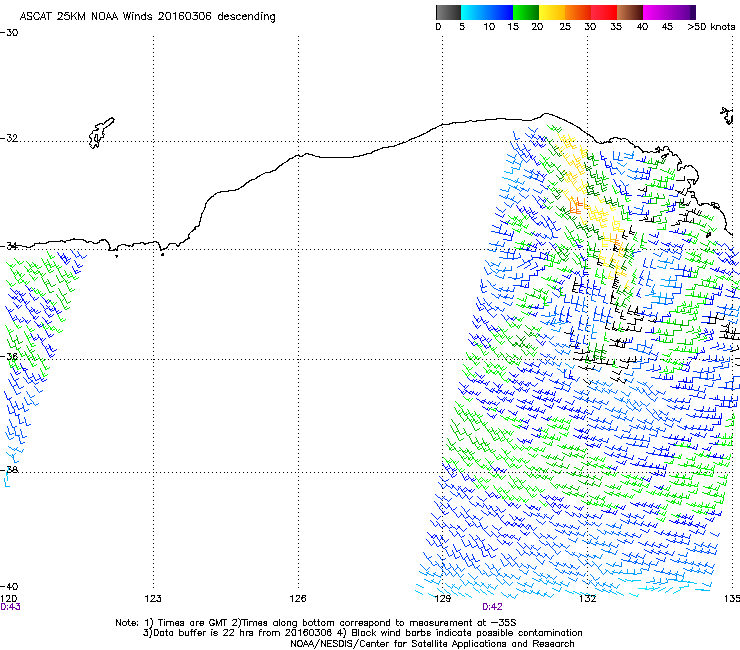Click the '45' legend scale label
740x650 pixels.
pyautogui.click(x=667, y=26)
